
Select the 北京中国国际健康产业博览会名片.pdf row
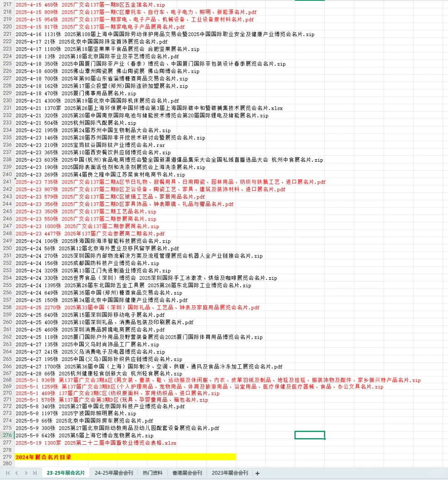click(x=102, y=300)
